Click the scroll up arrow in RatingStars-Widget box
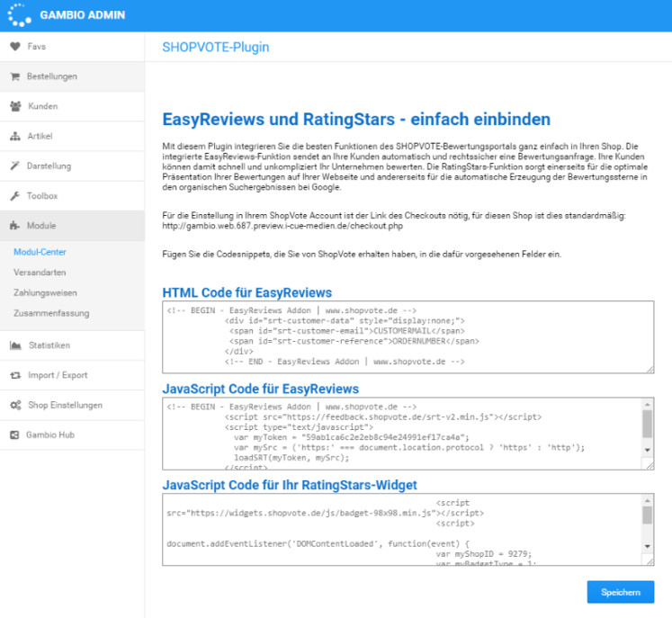Viewport: 672px width, 618px height. pyautogui.click(x=647, y=499)
